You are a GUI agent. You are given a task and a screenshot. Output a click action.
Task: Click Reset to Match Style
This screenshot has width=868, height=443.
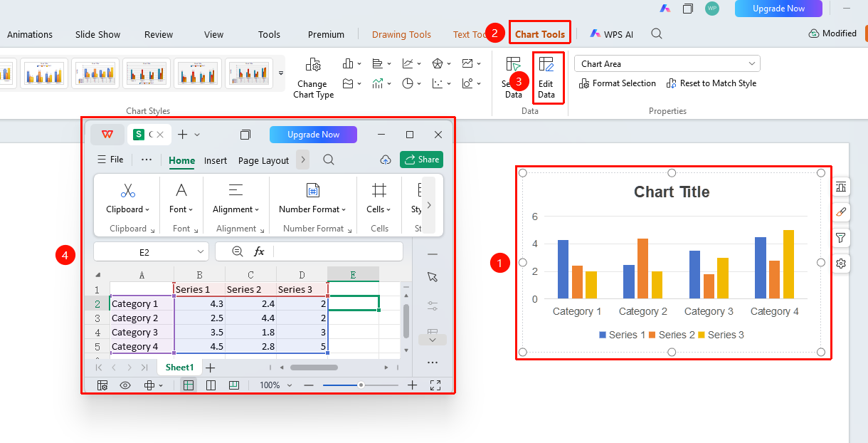click(x=711, y=83)
